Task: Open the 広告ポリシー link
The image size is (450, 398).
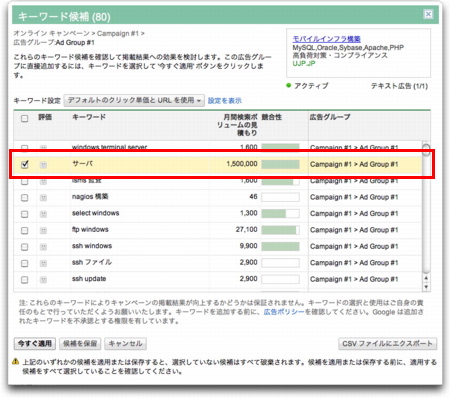Action: point(284,312)
